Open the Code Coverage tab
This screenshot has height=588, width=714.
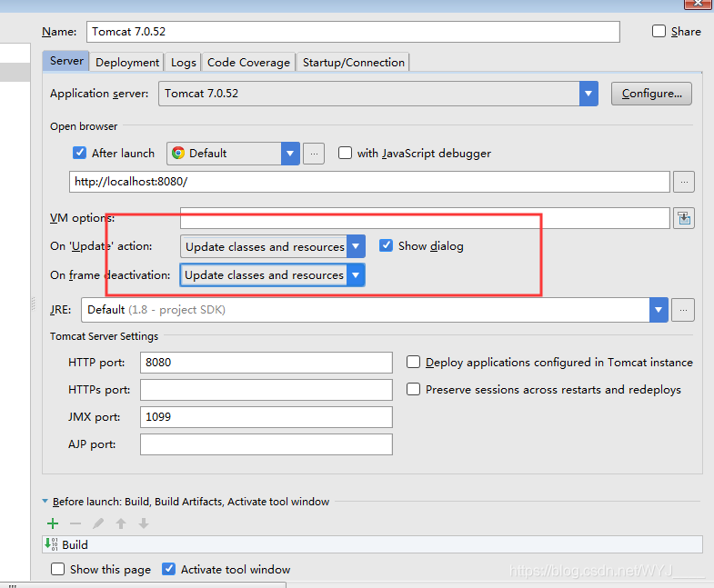pos(248,63)
